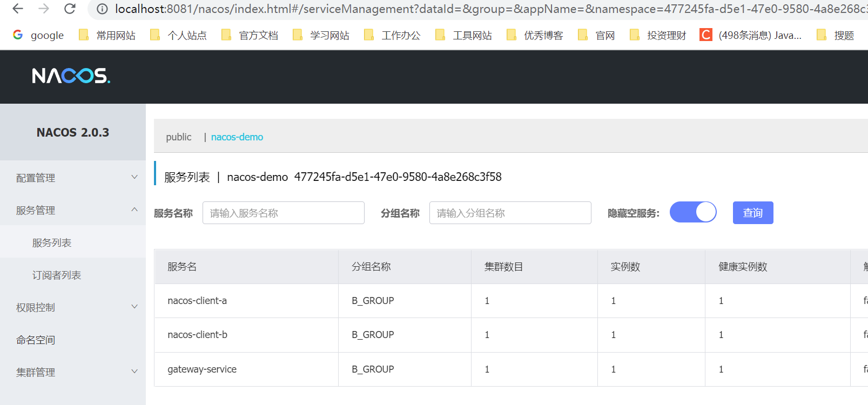Screen dimensions: 868x405
Task: Open the 个人站点 bookmark folder
Action: [178, 35]
